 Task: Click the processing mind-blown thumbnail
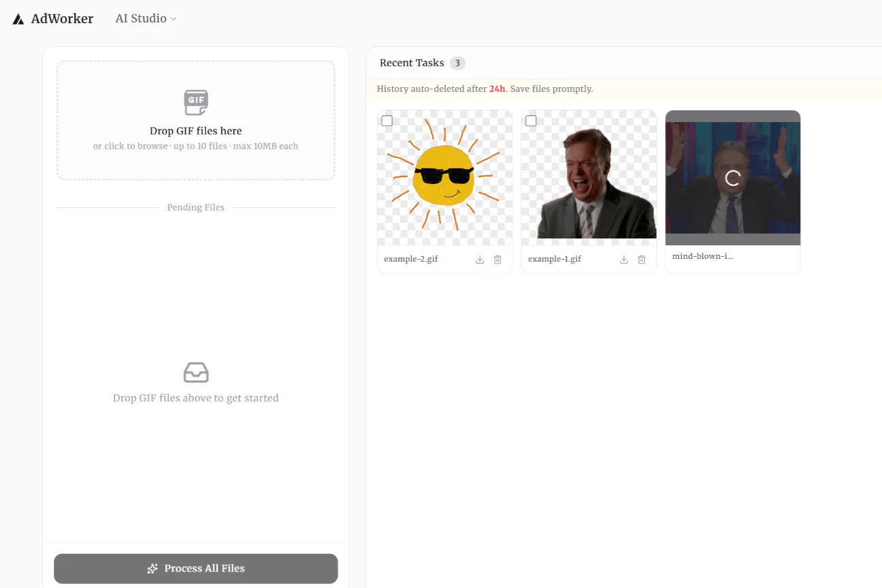(733, 178)
